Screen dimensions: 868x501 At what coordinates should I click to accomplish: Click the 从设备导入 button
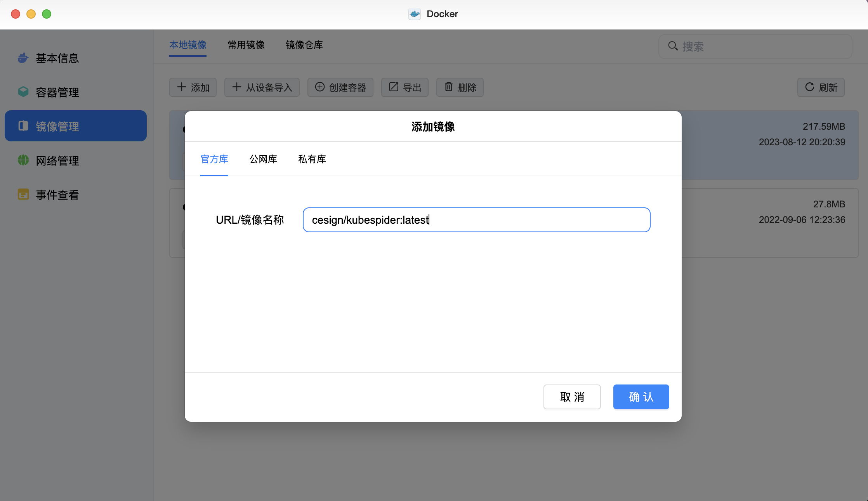coord(262,87)
